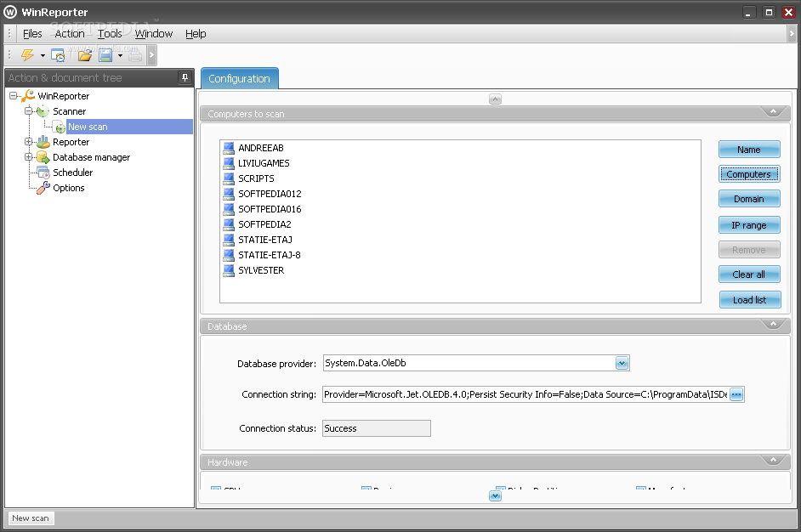The width and height of the screenshot is (801, 532).
Task: Click the IP range button
Action: coord(749,225)
